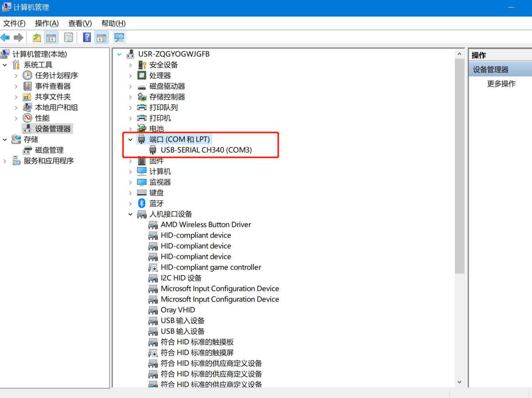532x398 pixels.
Task: Select 事件查看器 in system tools
Action: [53, 86]
